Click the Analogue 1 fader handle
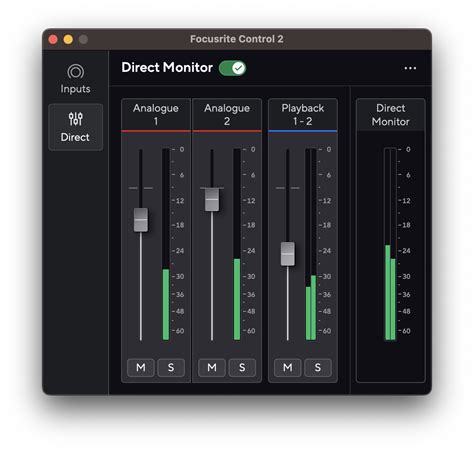Image resolution: width=474 pixels, height=451 pixels. (141, 220)
